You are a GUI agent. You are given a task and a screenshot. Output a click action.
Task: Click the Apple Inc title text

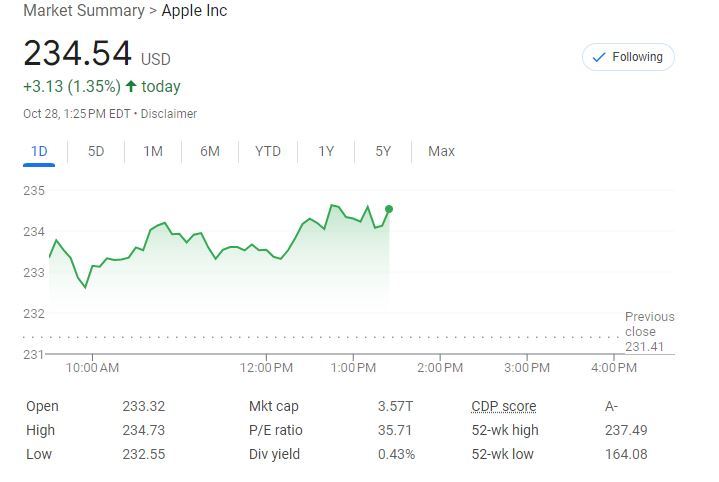194,11
